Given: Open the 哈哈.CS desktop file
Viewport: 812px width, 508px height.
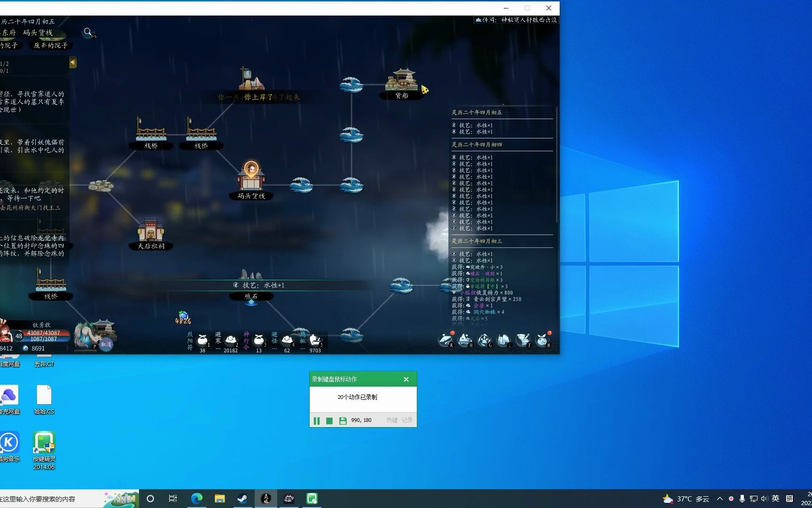Looking at the screenshot, I should coord(44,400).
